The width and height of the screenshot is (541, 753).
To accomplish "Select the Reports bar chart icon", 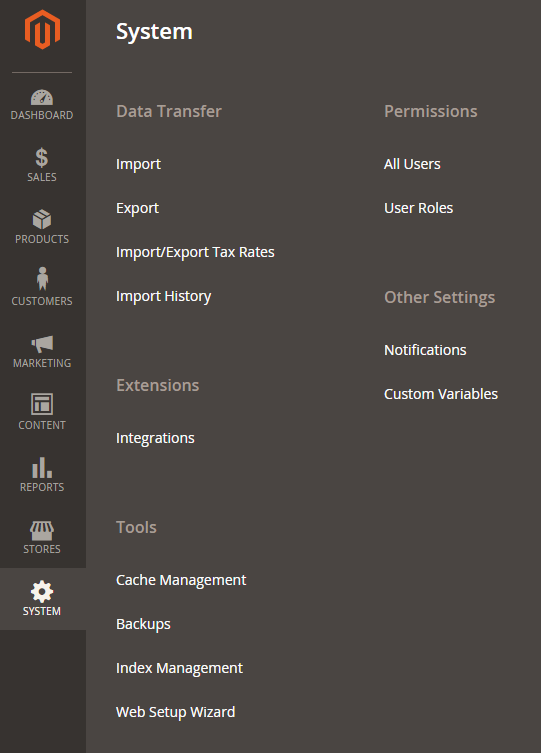I will coord(42,467).
